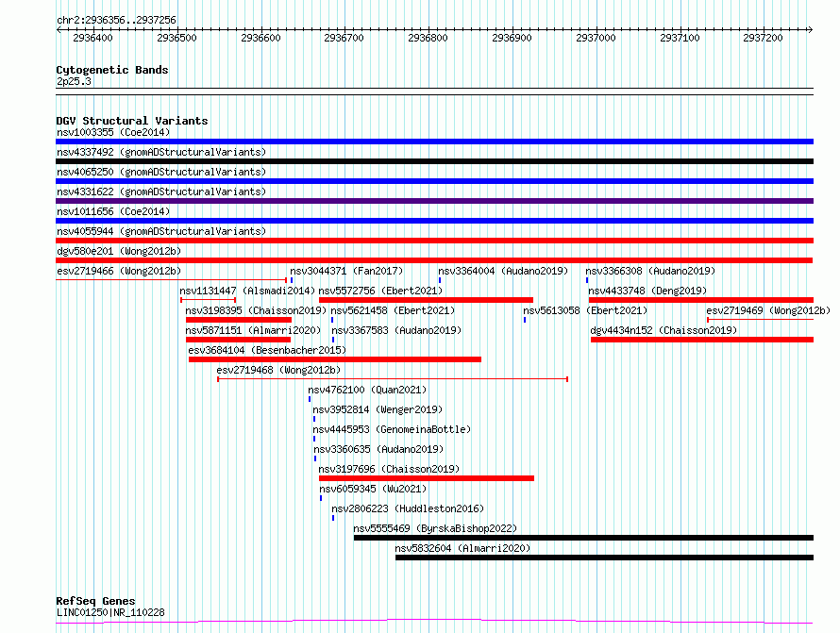This screenshot has width=840, height=633.
Task: Open nsv5621458 (Ebert2021) variant
Action: [393, 310]
